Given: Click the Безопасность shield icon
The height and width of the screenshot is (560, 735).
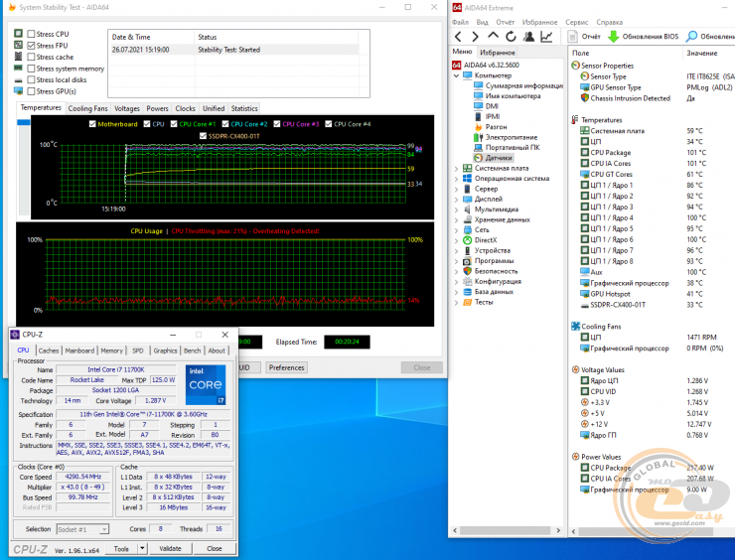Looking at the screenshot, I should point(468,271).
